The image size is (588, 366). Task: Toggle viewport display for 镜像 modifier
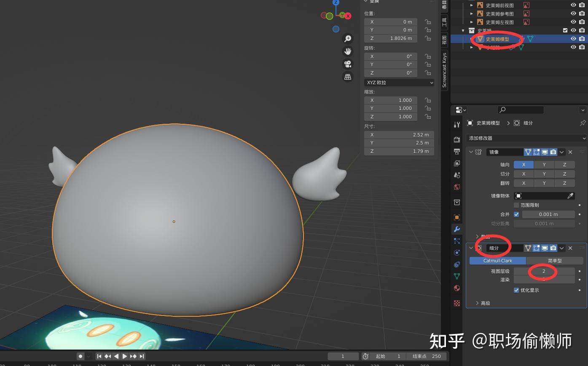pyautogui.click(x=545, y=152)
